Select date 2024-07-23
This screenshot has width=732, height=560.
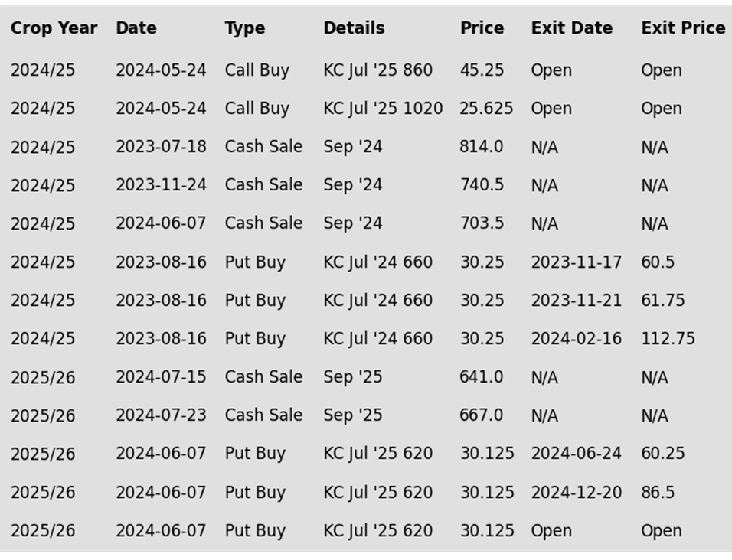click(x=161, y=415)
